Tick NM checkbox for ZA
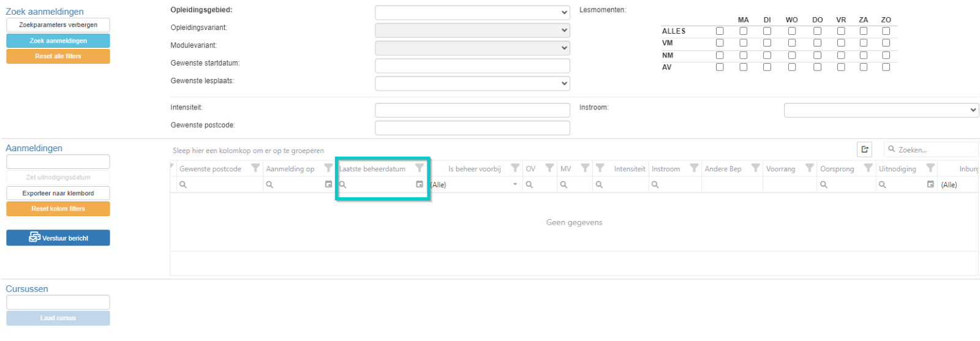This screenshot has height=341, width=980. (863, 55)
